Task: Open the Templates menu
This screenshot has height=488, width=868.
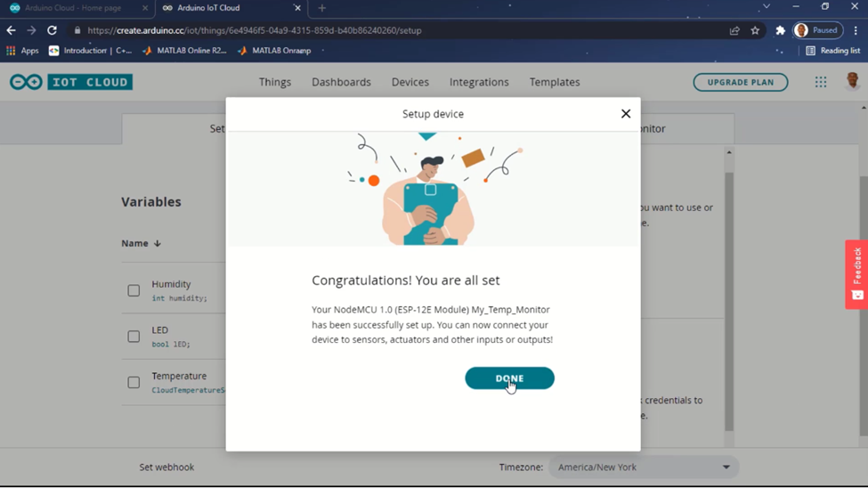Action: 555,82
